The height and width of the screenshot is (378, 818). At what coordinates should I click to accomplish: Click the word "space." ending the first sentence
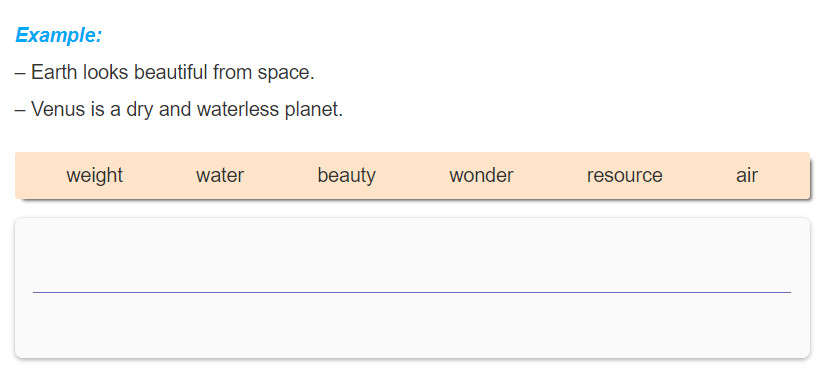[286, 72]
